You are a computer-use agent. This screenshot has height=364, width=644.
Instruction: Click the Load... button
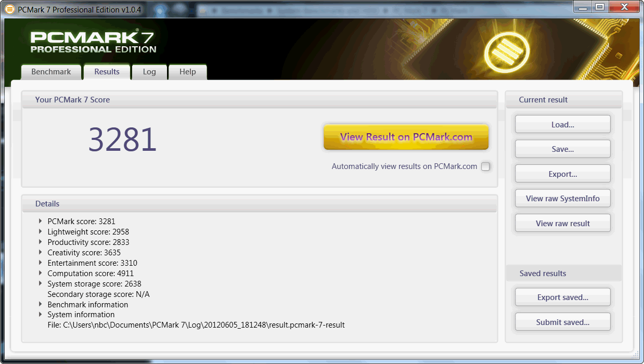pyautogui.click(x=563, y=125)
